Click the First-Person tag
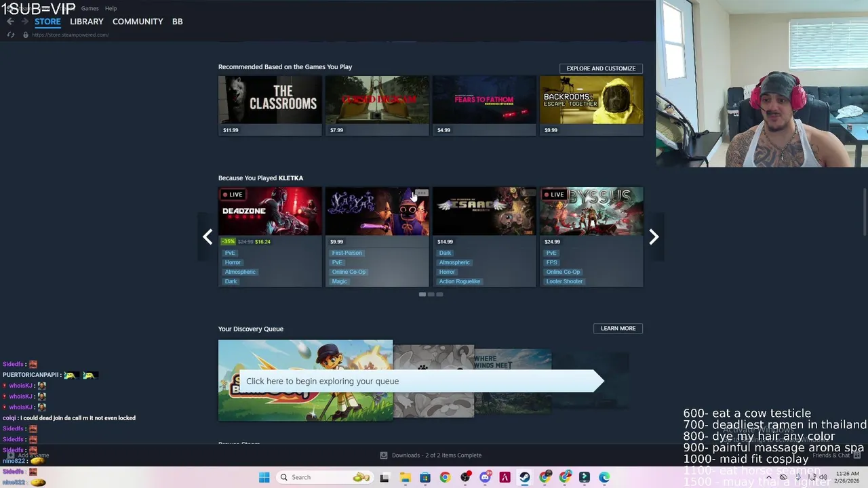This screenshot has width=868, height=488. [x=347, y=253]
